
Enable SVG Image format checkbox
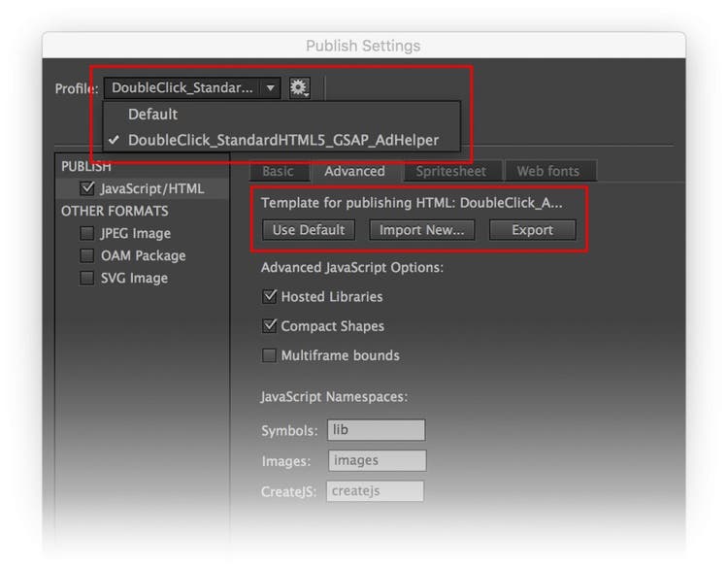point(88,278)
